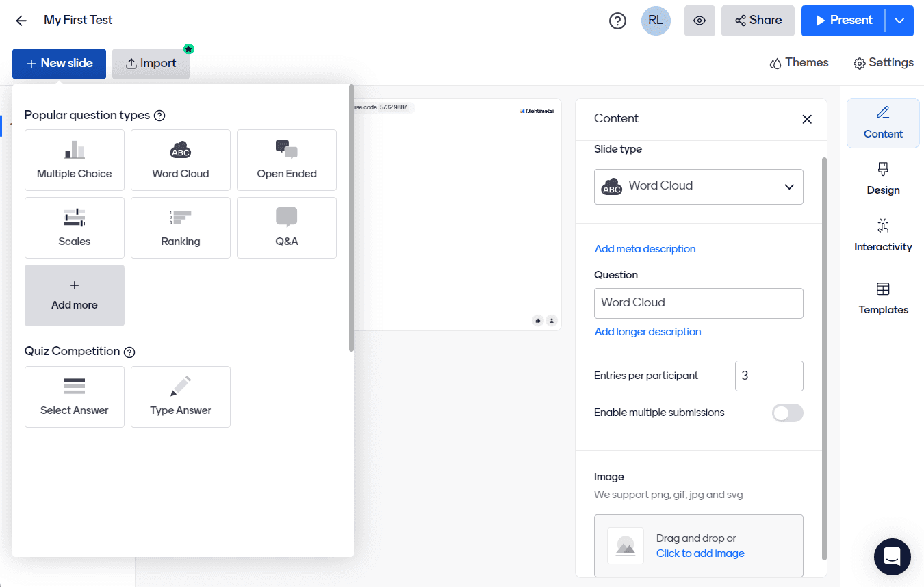
Task: Click the star badge on Import
Action: 189,49
